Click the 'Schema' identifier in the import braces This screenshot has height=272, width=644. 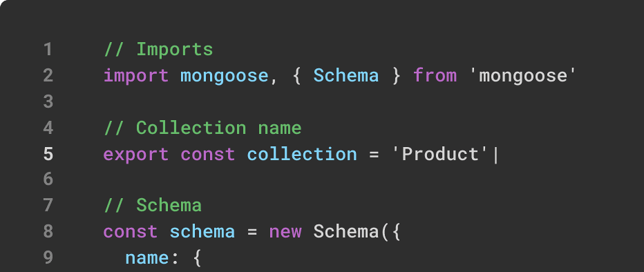click(345, 76)
